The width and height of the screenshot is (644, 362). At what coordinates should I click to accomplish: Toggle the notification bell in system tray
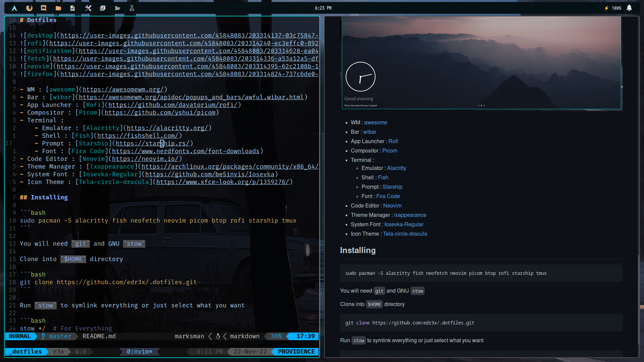629,8
